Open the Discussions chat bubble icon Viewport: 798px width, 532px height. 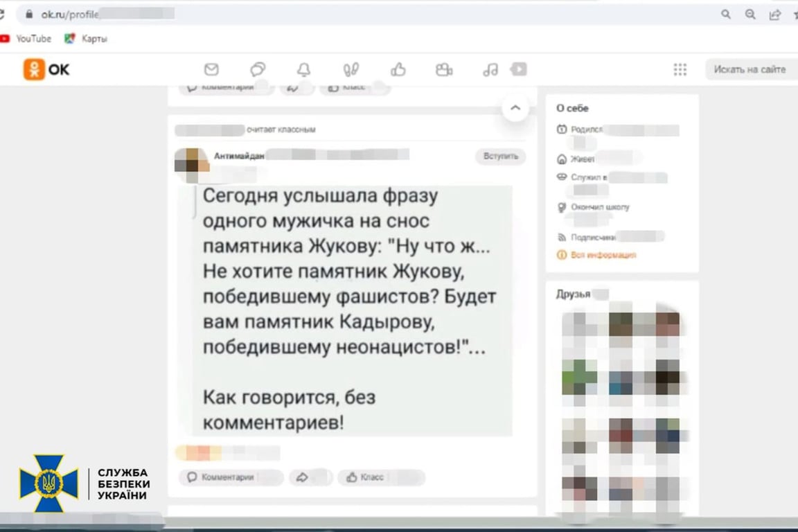[x=258, y=69]
